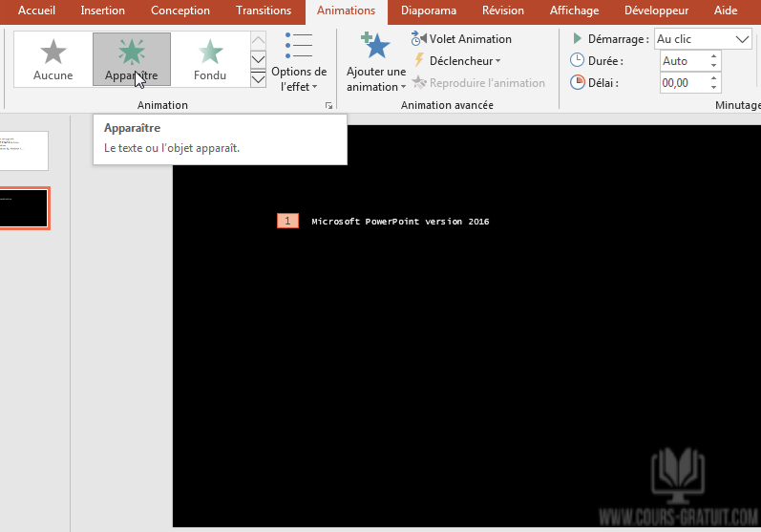Increase Délai with the up spinner
The height and width of the screenshot is (532, 761).
(713, 79)
